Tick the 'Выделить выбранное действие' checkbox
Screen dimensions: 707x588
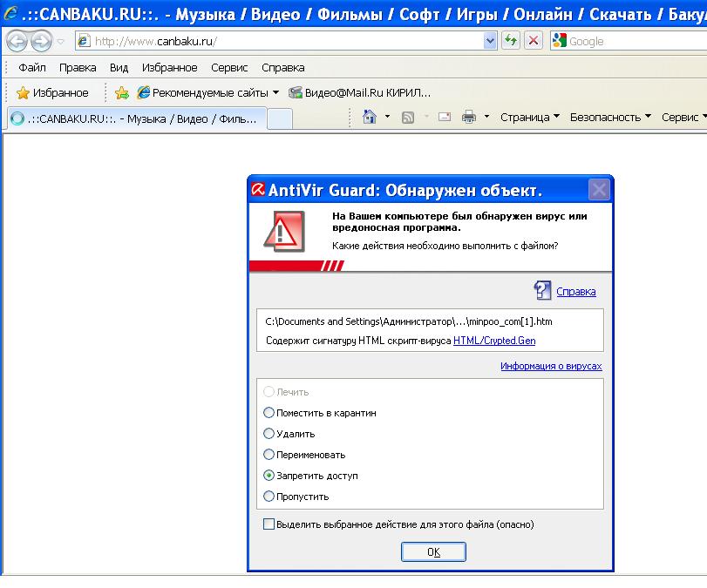pyautogui.click(x=269, y=524)
